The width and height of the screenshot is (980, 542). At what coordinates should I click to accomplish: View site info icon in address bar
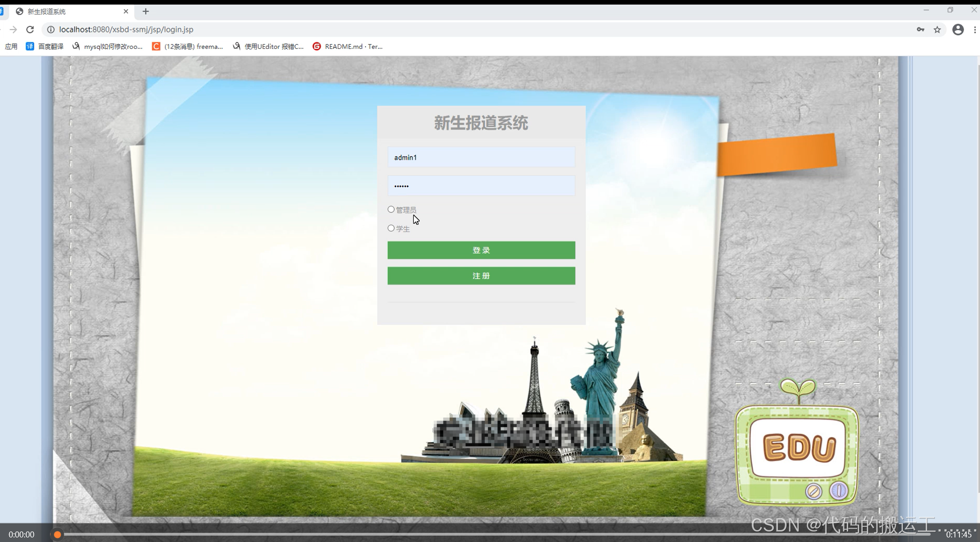pos(51,30)
